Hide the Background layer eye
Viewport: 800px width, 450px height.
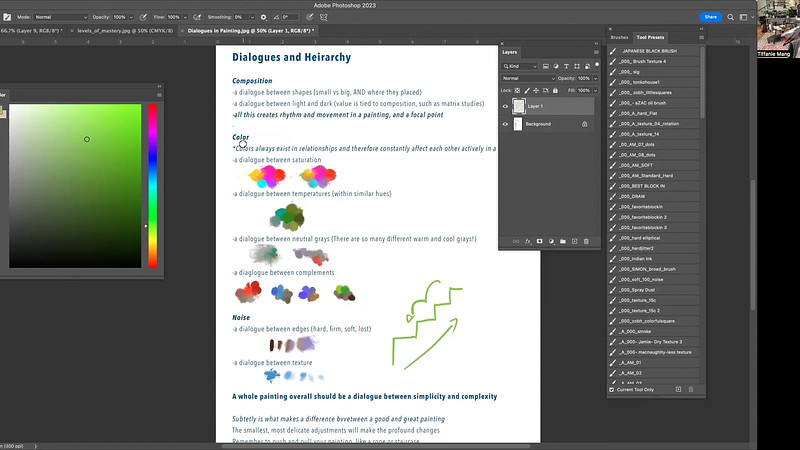[x=505, y=124]
